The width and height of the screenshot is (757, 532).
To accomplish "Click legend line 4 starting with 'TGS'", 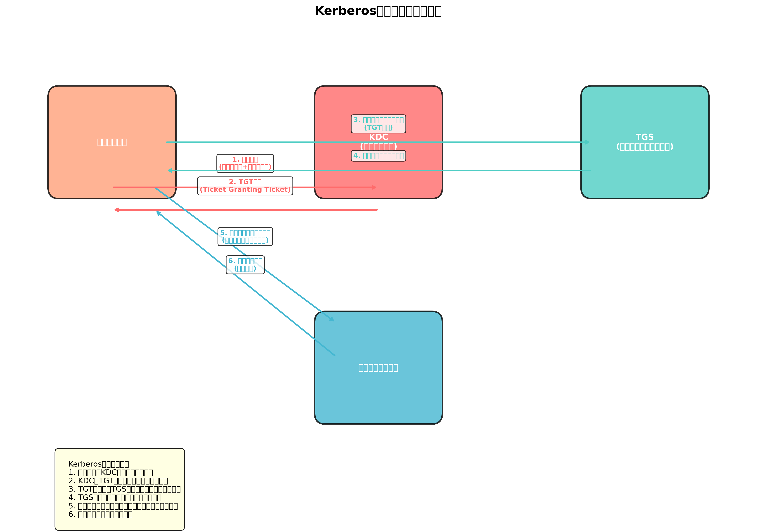I will (x=115, y=497).
